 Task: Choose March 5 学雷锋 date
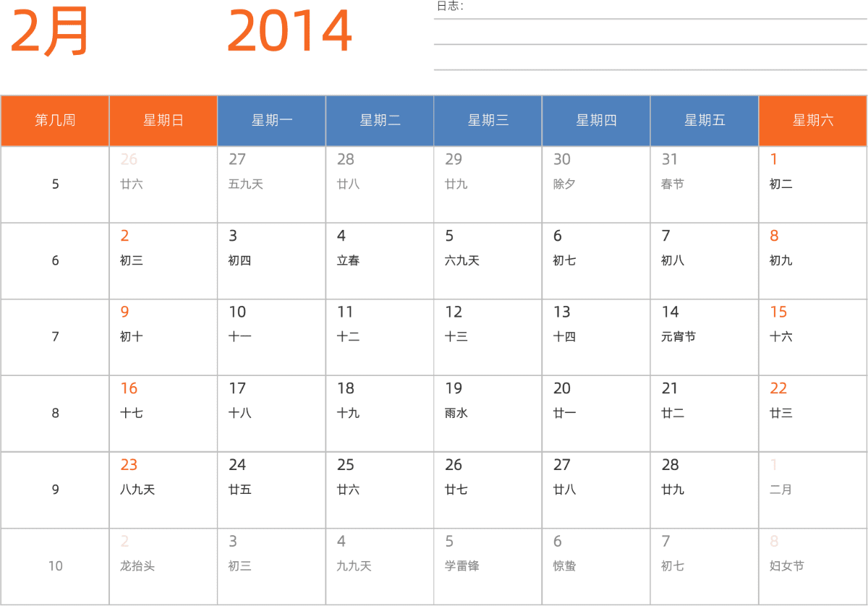tap(488, 566)
